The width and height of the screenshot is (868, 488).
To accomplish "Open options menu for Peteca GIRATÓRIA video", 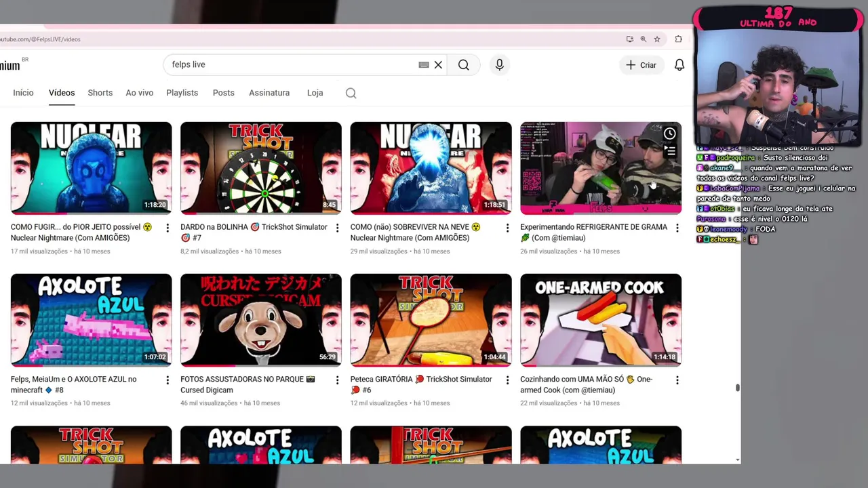I will point(507,381).
